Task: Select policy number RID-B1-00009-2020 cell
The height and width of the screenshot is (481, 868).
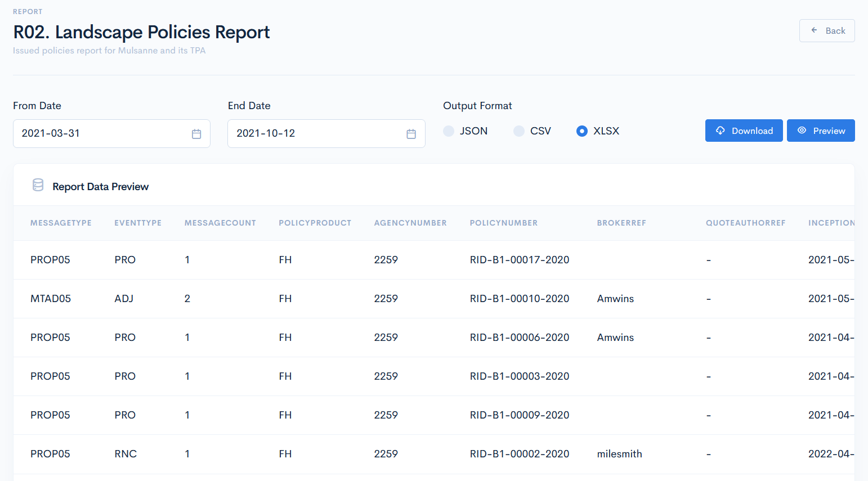Action: coord(519,415)
